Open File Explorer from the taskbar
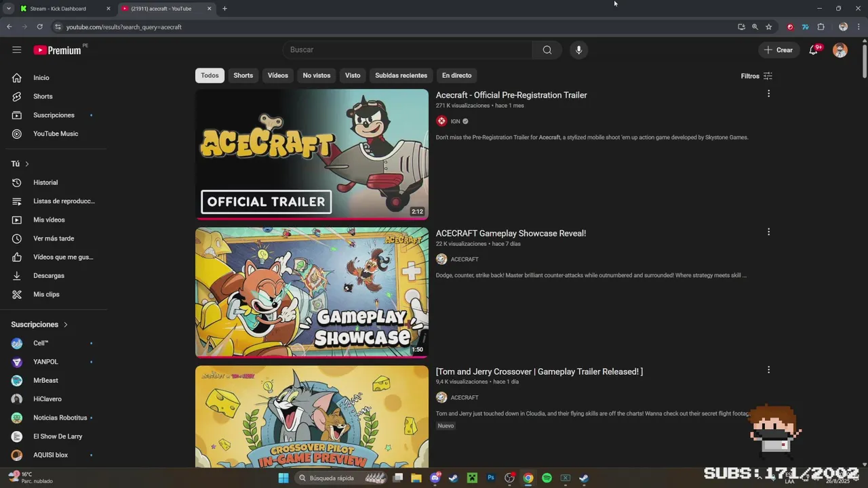 pyautogui.click(x=416, y=478)
